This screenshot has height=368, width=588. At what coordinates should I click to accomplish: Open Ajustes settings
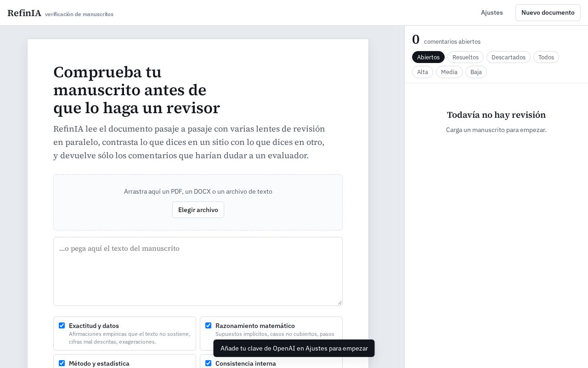492,12
